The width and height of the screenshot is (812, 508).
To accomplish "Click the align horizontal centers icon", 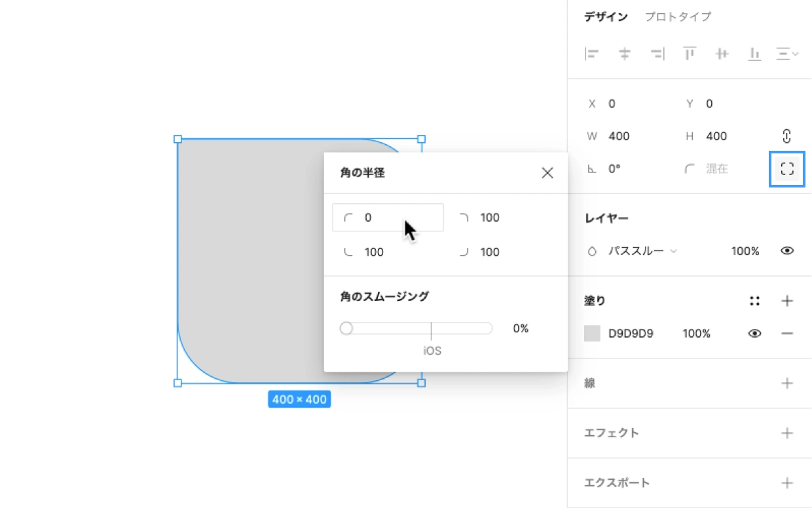I will coord(625,54).
